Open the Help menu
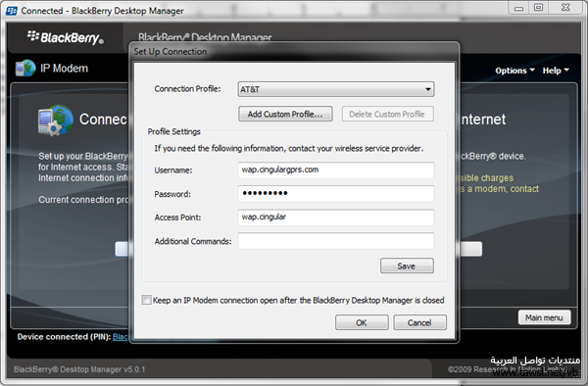This screenshot has height=386, width=588. (x=556, y=71)
